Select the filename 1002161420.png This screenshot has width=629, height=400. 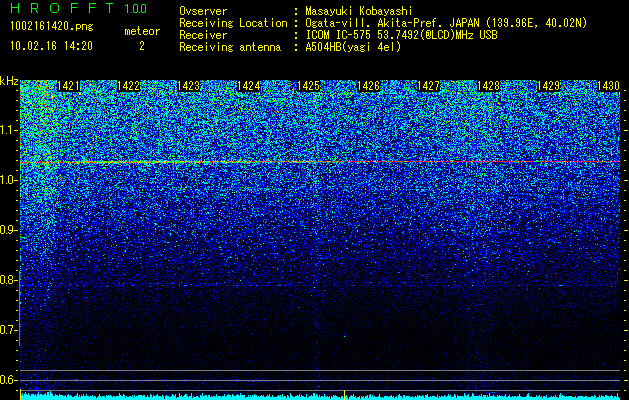[52, 27]
